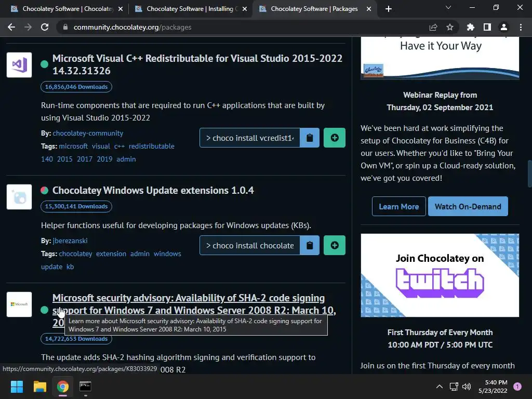Filter by the microsoft tag
Viewport: 532px width, 399px height.
(73, 146)
